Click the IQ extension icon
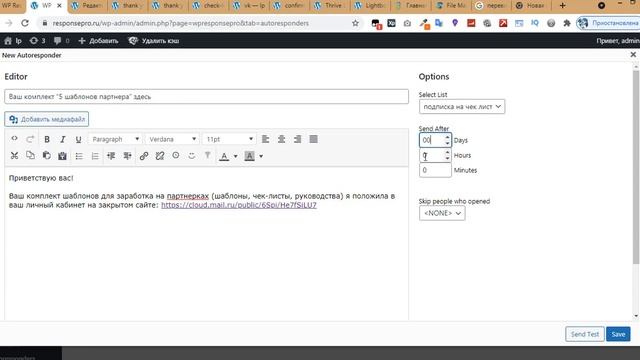 point(535,23)
